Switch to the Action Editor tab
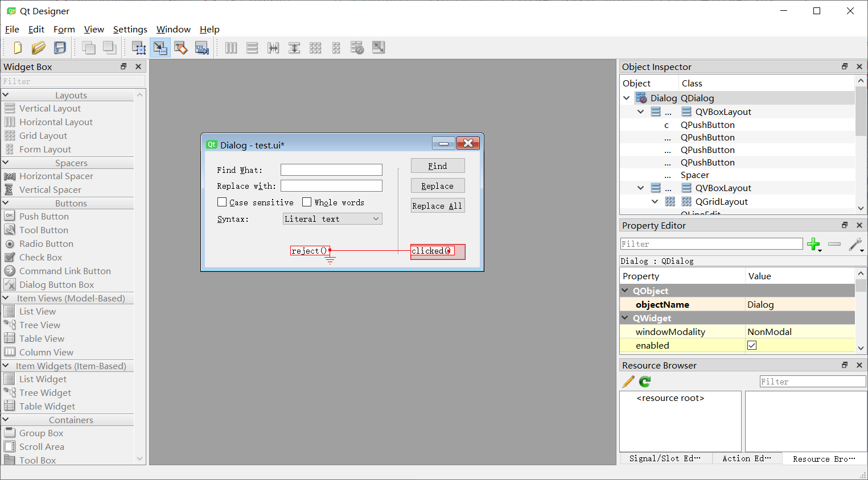The height and width of the screenshot is (480, 868). point(747,458)
